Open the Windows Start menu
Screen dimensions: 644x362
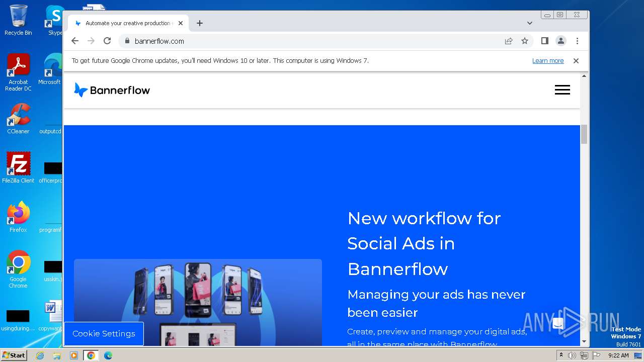click(x=14, y=355)
